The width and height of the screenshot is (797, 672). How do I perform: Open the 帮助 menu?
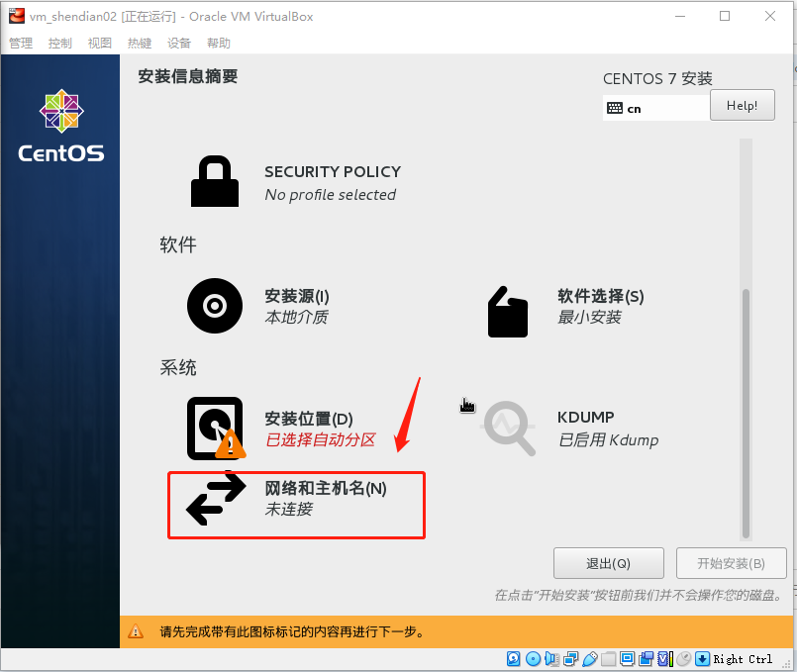219,44
